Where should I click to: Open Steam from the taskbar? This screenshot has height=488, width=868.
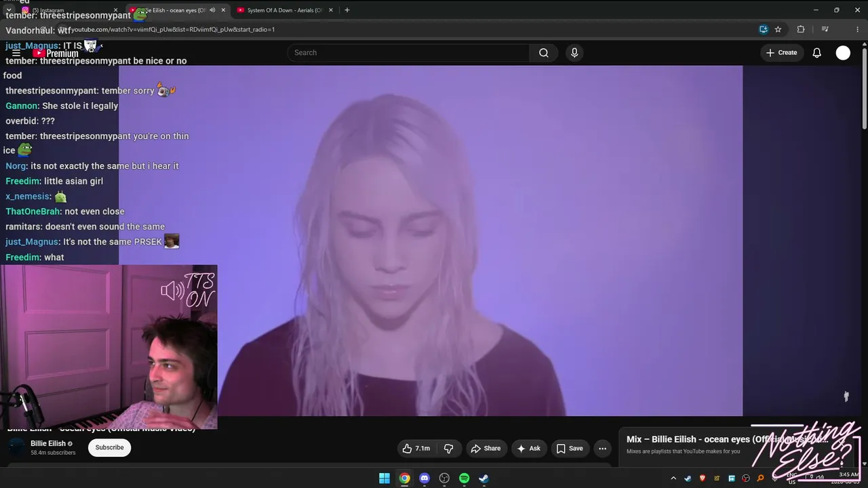(x=484, y=479)
